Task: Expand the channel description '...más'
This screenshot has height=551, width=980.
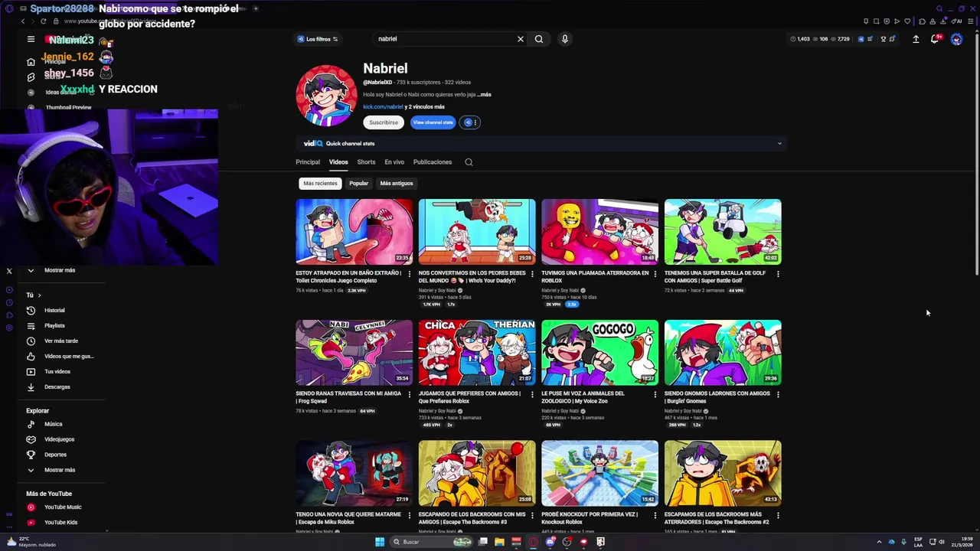Action: [x=484, y=95]
